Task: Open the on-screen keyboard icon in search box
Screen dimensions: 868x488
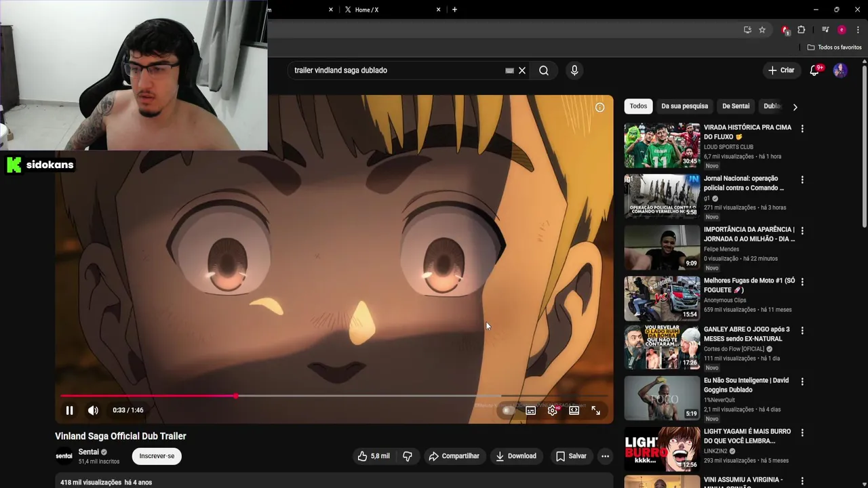Action: (509, 70)
